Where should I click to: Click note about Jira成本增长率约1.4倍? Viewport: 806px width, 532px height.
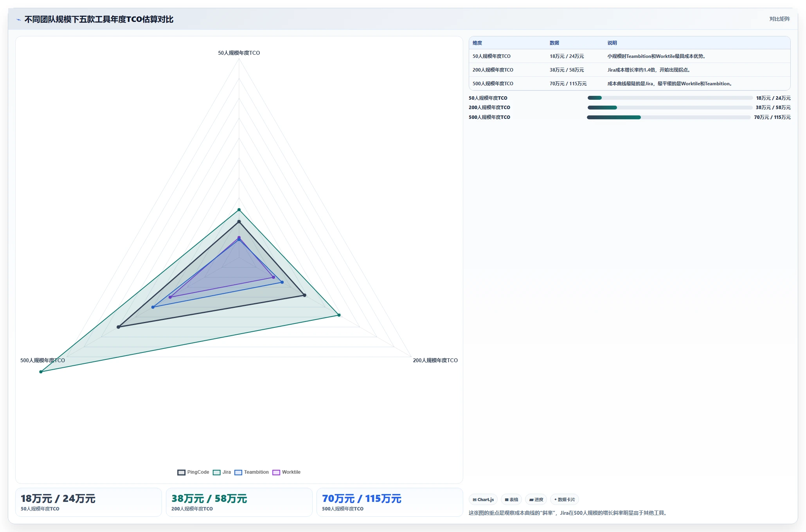tap(649, 70)
